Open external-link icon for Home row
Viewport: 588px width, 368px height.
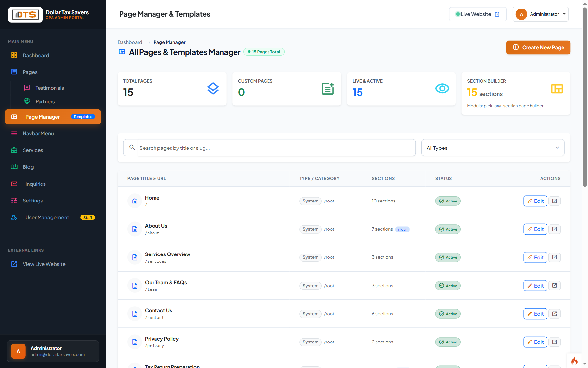(x=554, y=201)
